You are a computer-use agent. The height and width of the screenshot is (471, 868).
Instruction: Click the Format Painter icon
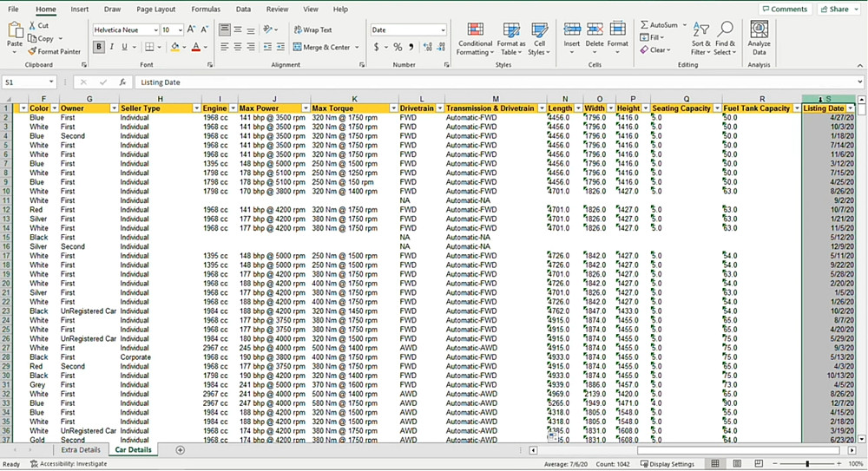[32, 51]
